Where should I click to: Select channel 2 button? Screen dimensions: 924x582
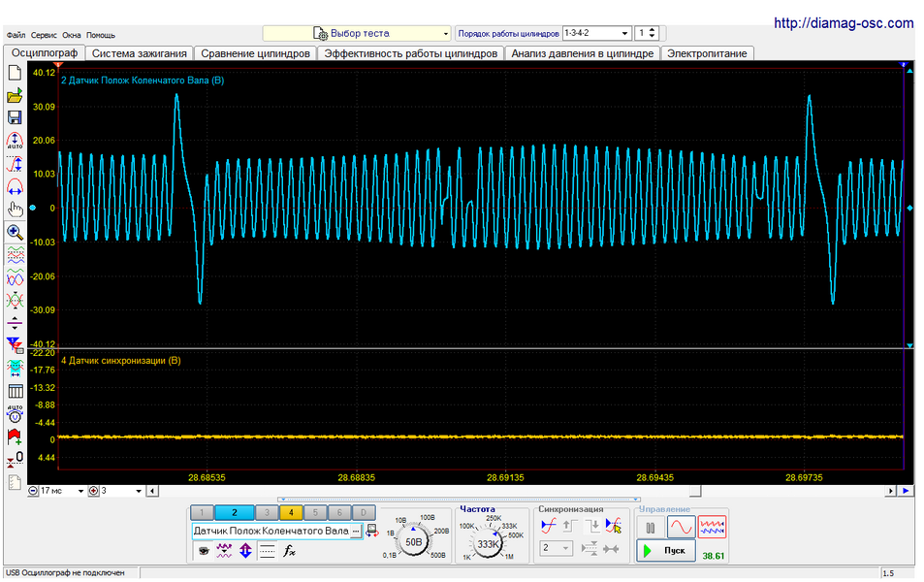234,513
